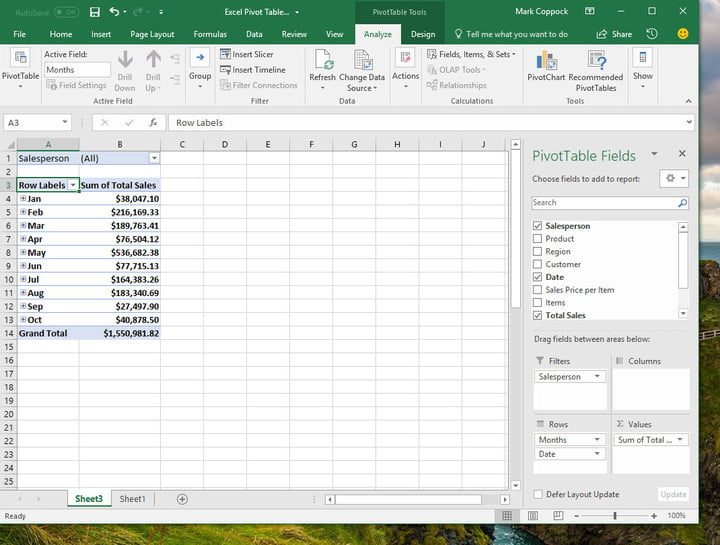
Task: Click Insert Timeline in the ribbon
Action: click(250, 70)
